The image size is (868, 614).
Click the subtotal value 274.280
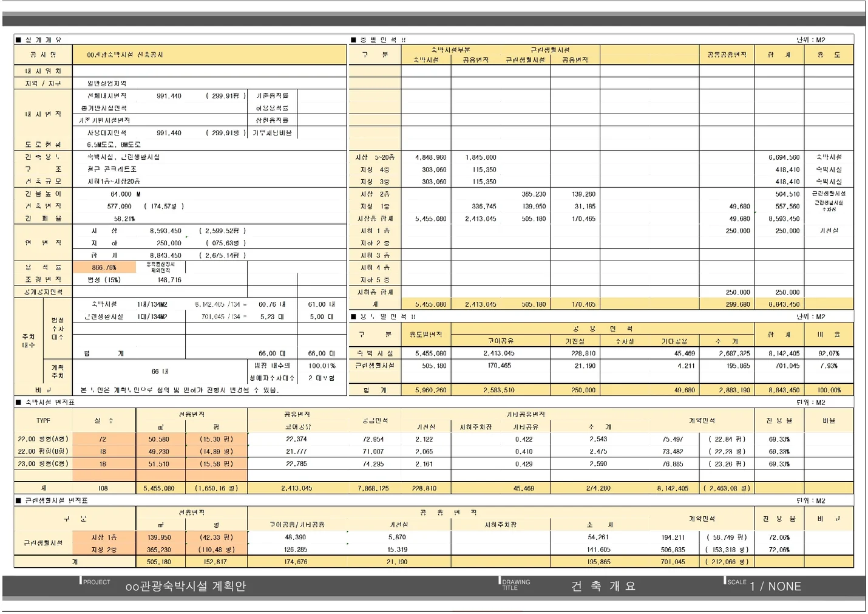tap(598, 488)
